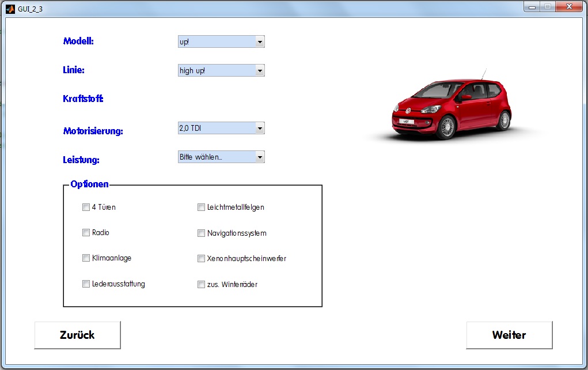Click the Kraftstoff label

click(x=83, y=99)
